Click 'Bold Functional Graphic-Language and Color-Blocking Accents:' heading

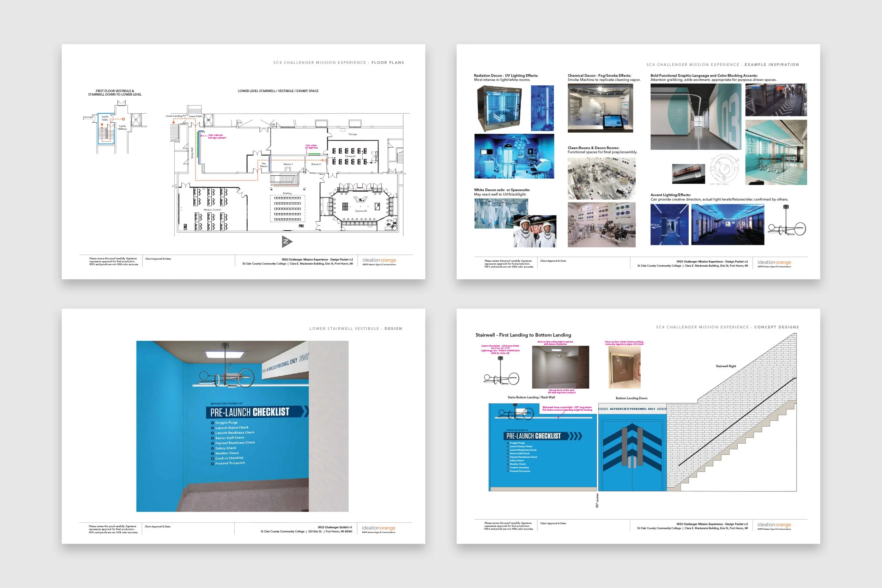coord(704,75)
